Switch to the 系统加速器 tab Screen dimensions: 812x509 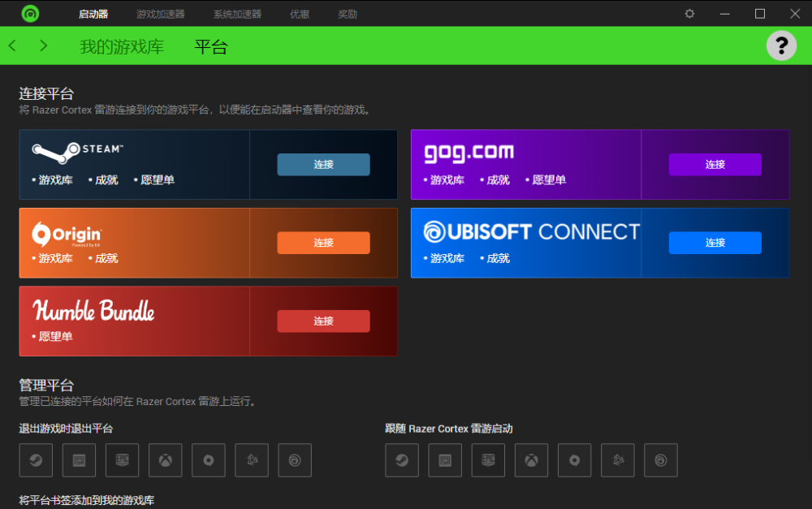click(x=238, y=14)
